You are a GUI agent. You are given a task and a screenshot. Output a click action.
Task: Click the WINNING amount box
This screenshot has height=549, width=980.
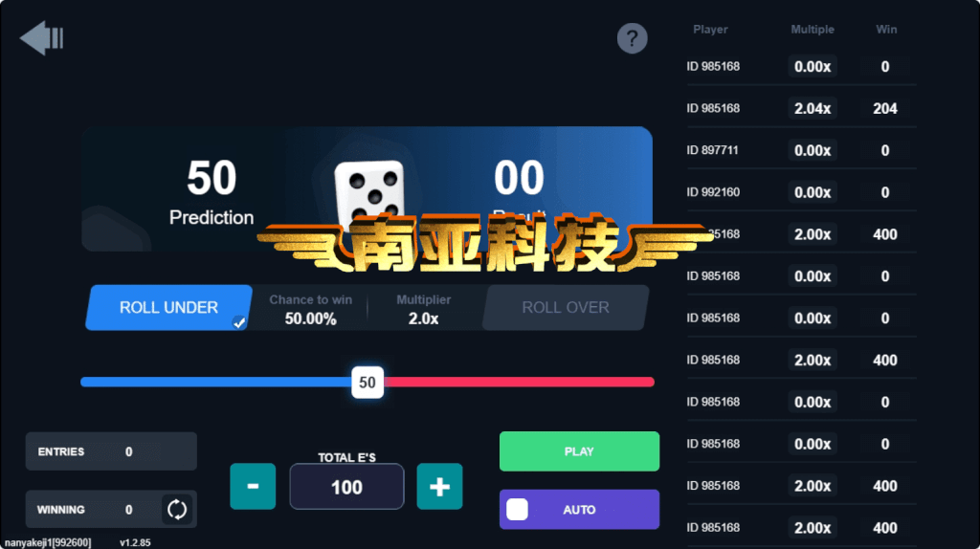tap(111, 510)
